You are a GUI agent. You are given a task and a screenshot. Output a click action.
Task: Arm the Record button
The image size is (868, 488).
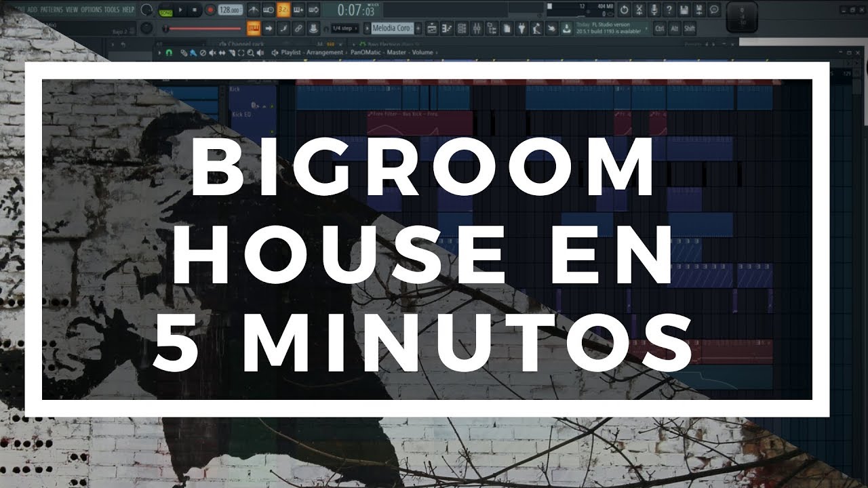click(x=210, y=10)
